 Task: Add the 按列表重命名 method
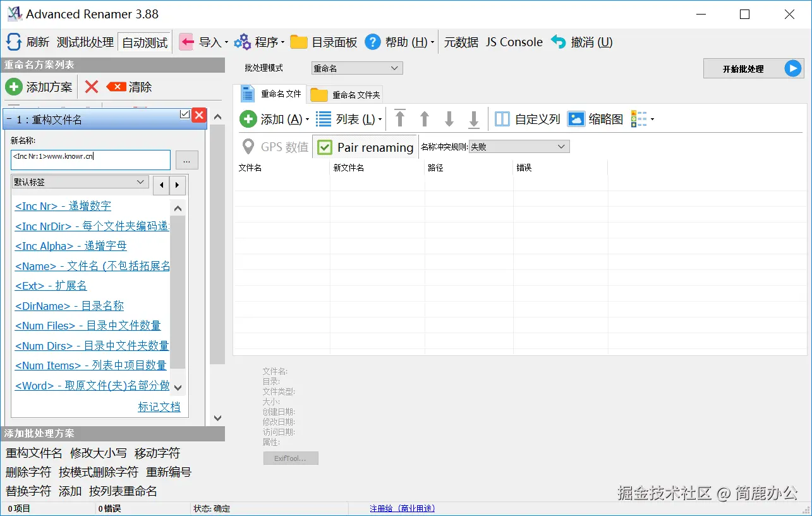(x=123, y=491)
